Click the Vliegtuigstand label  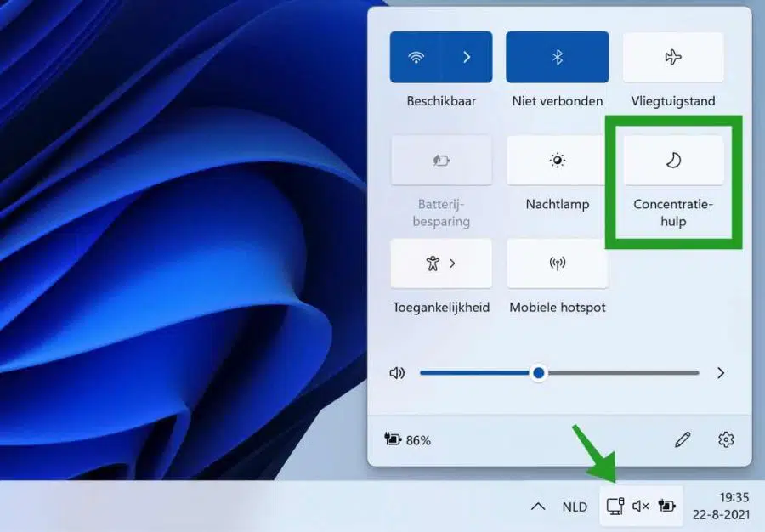(x=673, y=101)
